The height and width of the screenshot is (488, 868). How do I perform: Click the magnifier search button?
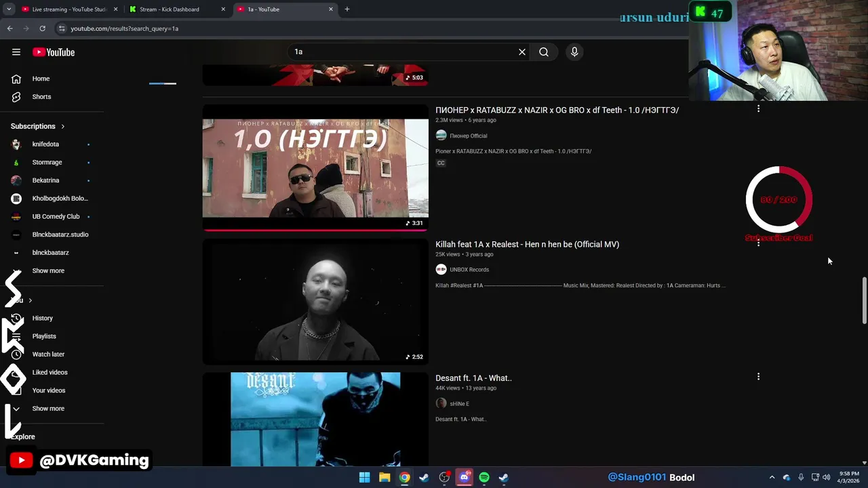544,52
